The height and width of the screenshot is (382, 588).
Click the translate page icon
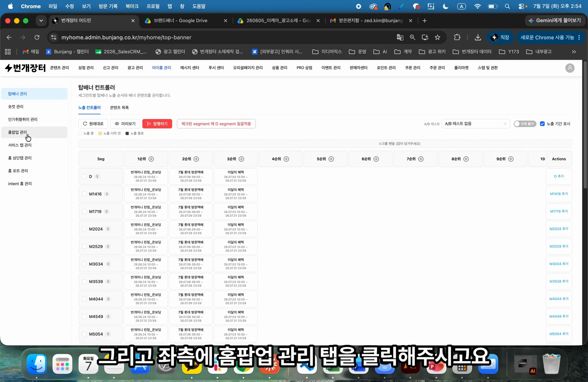click(400, 37)
